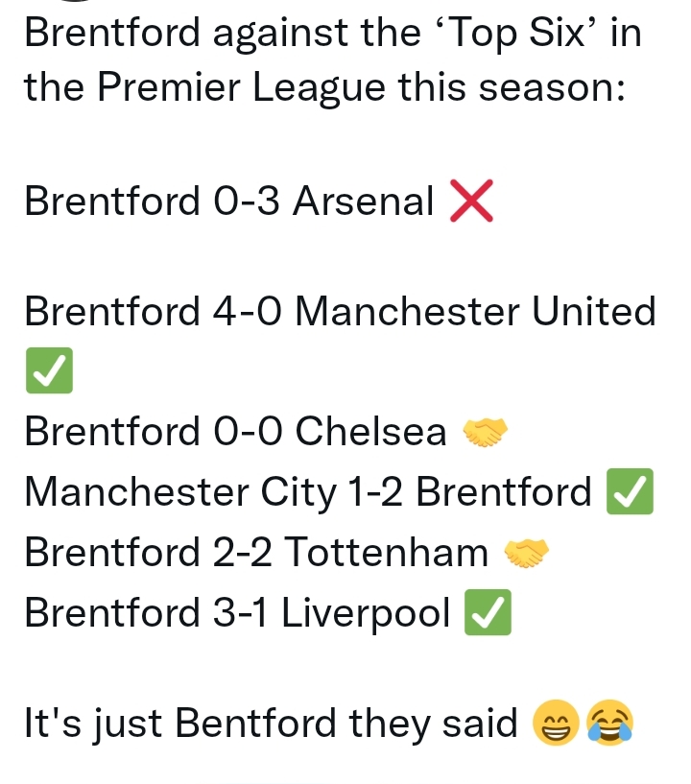Click the grinning face emoji
The height and width of the screenshot is (784, 691).
[x=556, y=723]
